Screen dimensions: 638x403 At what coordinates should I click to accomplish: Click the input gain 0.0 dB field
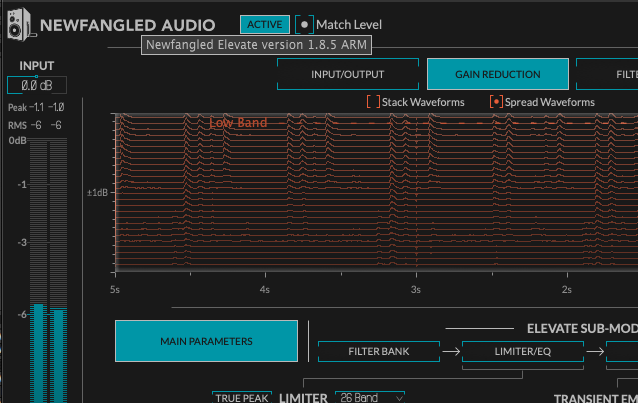click(37, 85)
